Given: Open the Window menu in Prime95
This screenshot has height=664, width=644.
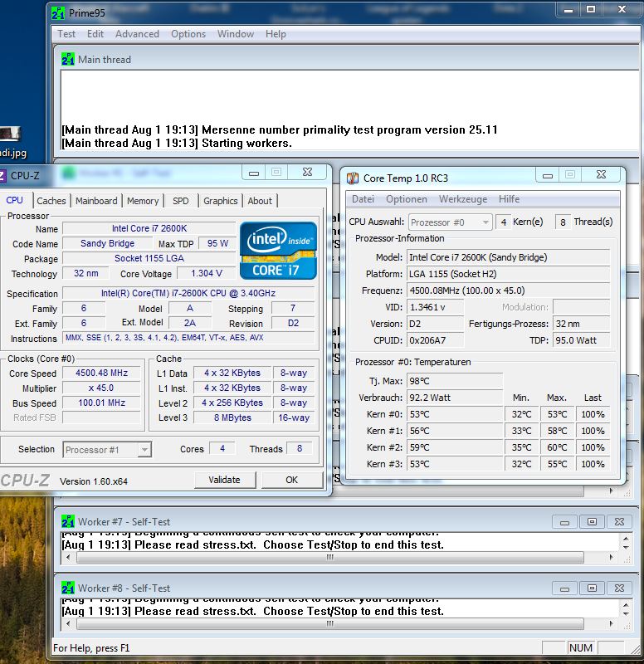Looking at the screenshot, I should (236, 34).
